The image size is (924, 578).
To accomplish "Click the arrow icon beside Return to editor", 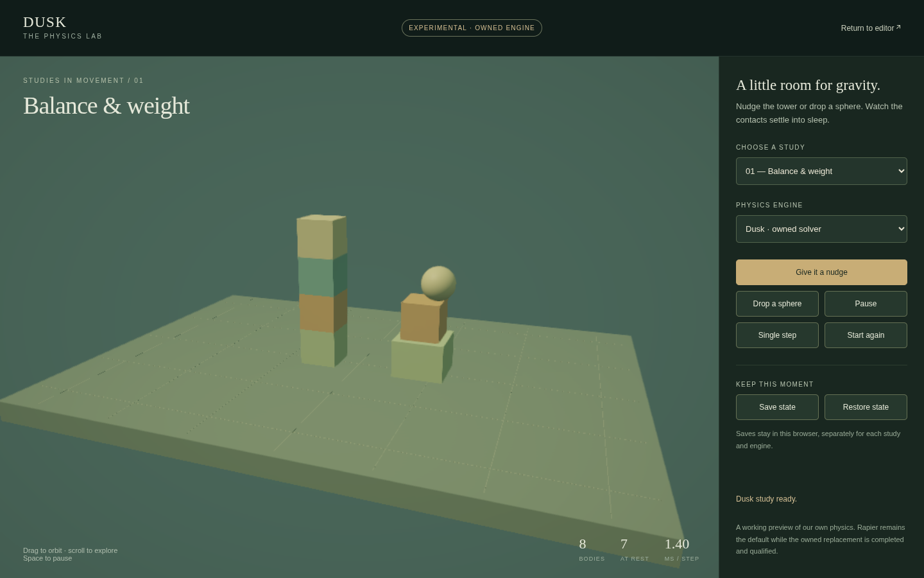I will tap(898, 27).
